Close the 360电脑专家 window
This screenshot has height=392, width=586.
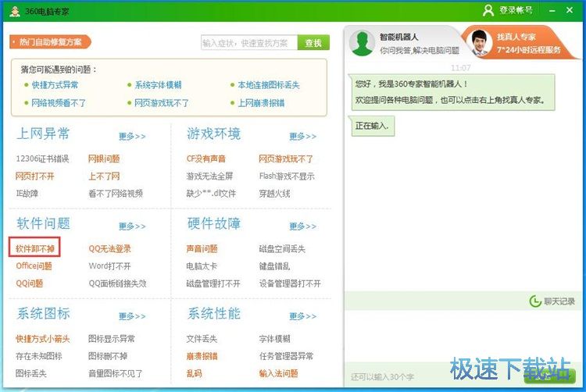click(570, 10)
